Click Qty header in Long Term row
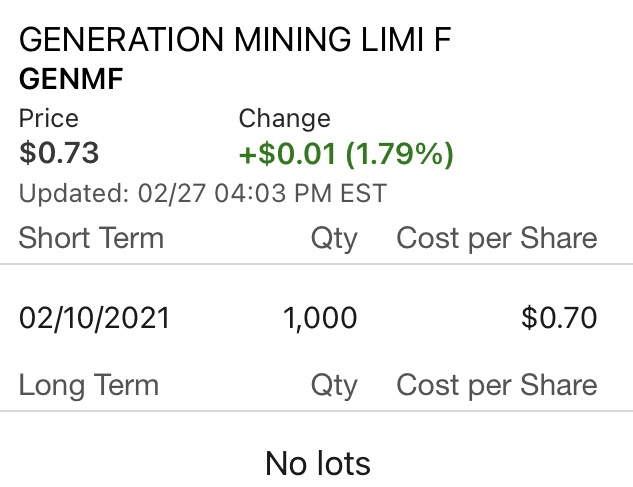 (333, 385)
